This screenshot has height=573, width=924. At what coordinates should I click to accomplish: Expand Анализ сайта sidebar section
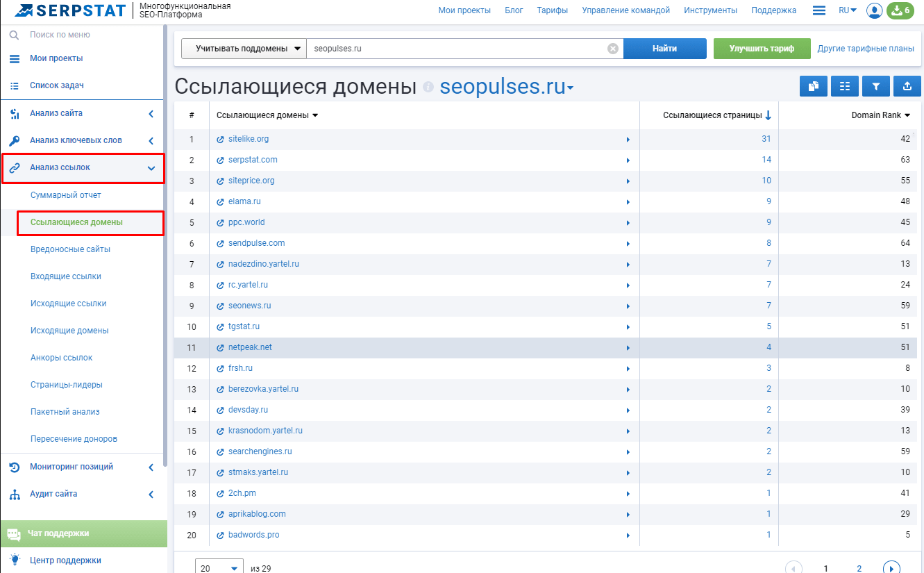[151, 114]
